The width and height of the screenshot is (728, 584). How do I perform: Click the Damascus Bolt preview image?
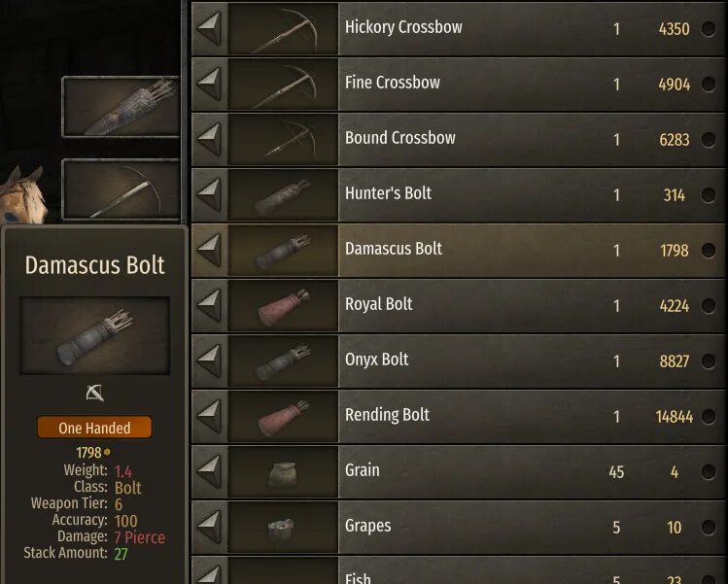tap(94, 335)
